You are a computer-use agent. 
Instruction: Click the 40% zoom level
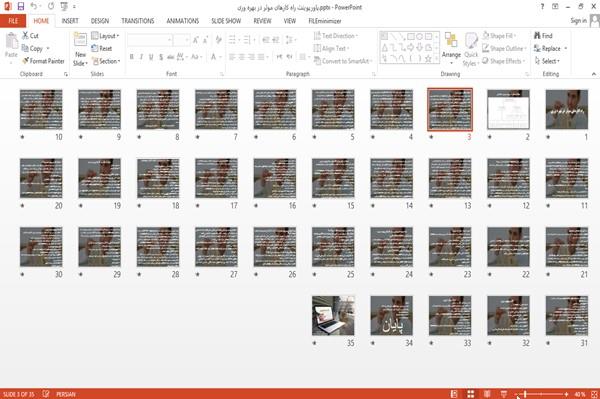pyautogui.click(x=580, y=394)
